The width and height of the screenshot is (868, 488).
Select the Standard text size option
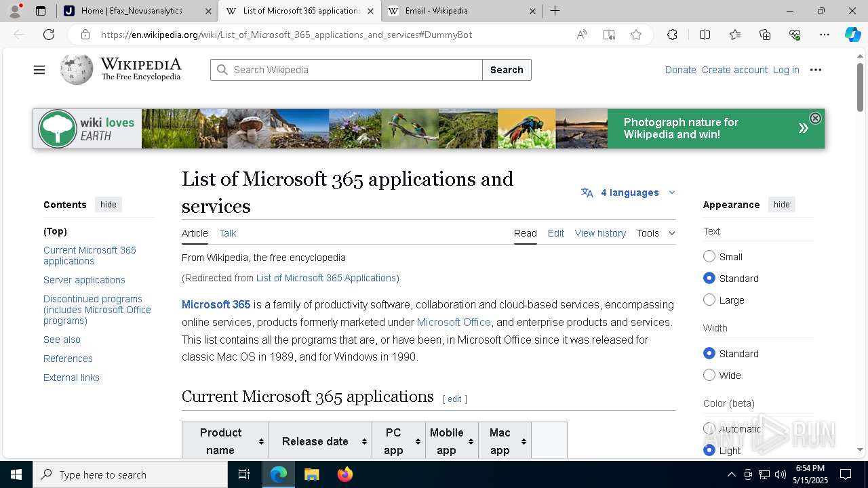point(709,278)
